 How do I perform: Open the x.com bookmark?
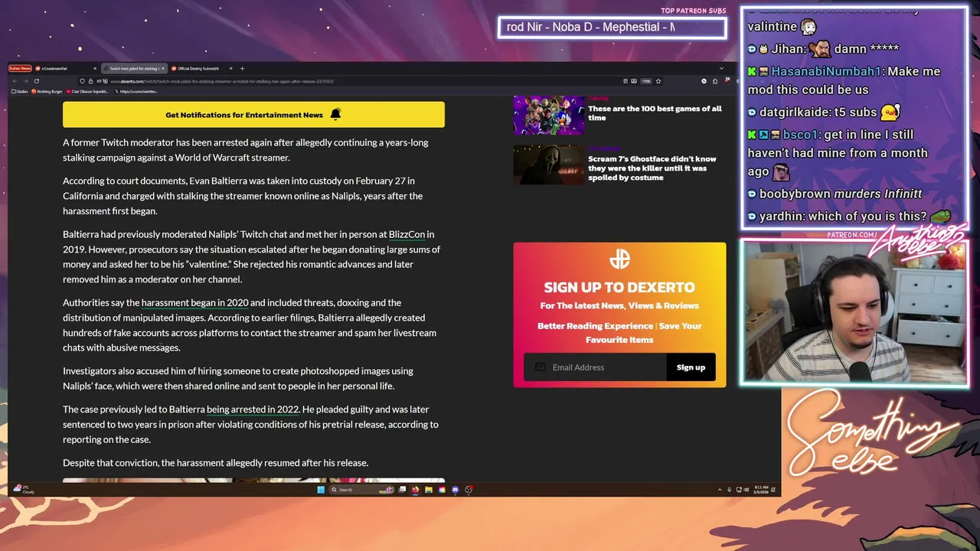[x=136, y=91]
